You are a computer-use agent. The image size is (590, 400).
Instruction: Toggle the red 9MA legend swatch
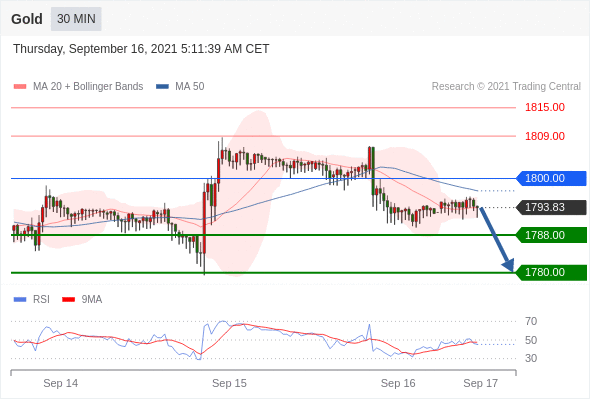coord(68,300)
